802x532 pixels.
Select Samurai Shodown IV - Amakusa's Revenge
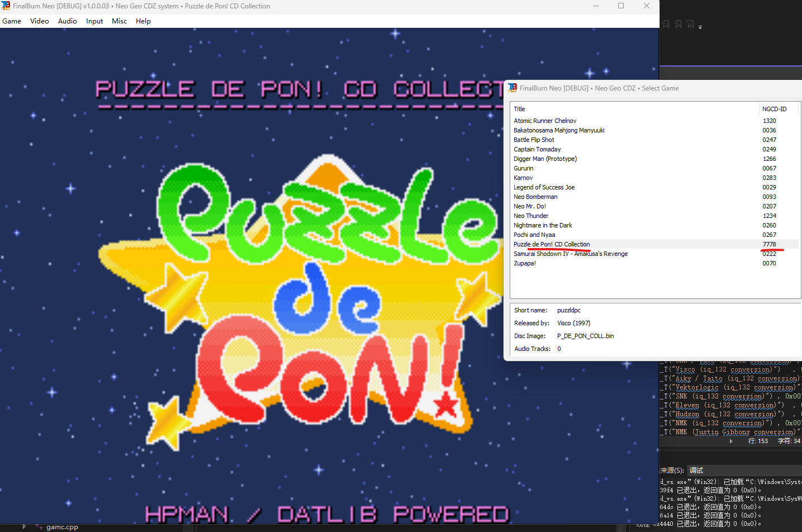[571, 254]
